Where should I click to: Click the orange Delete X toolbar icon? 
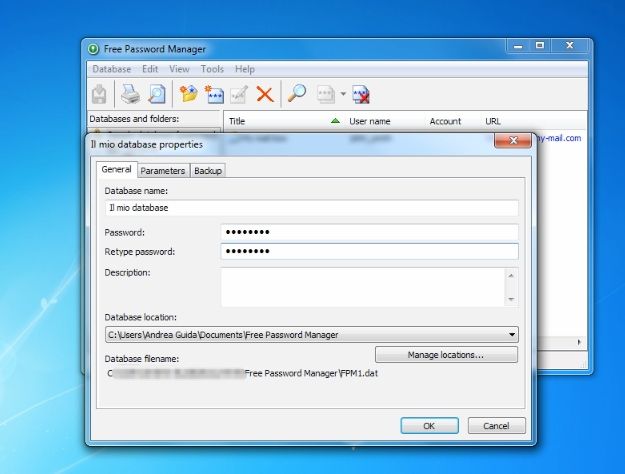point(265,95)
